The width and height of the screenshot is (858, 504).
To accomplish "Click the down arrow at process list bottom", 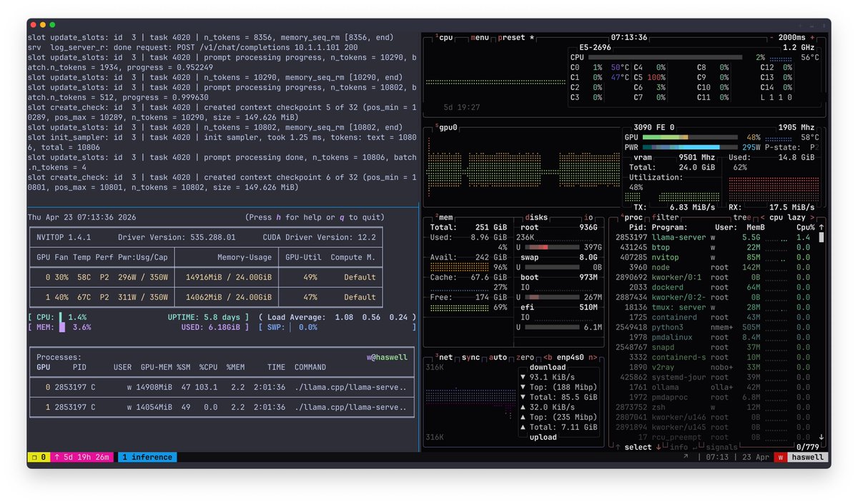I will pyautogui.click(x=821, y=437).
